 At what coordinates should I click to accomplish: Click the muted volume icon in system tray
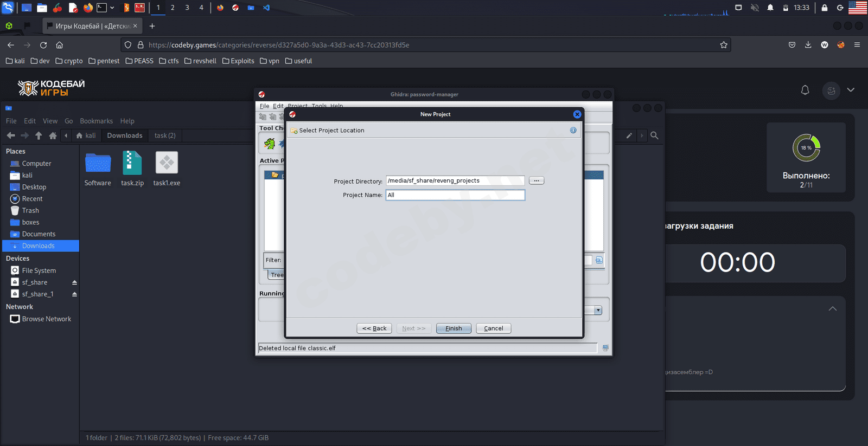point(755,8)
